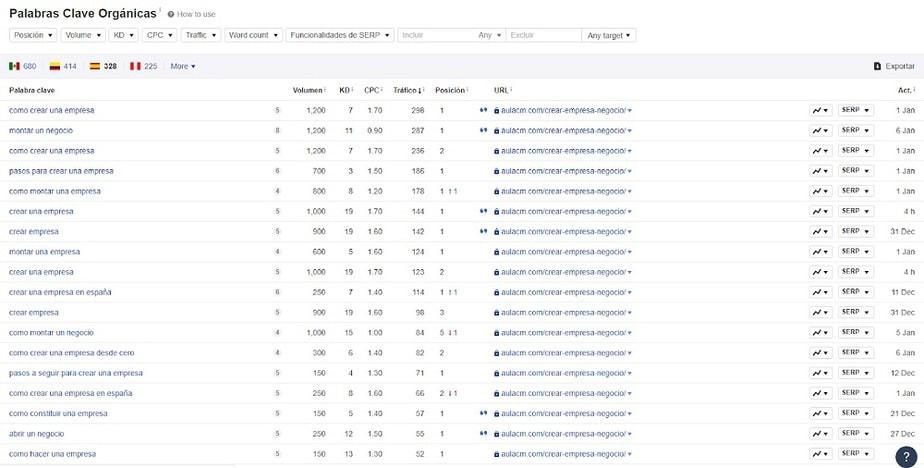This screenshot has height=468, width=924.
Task: Open history chart icon for 'como crear una empresa desde cero'
Action: (820, 353)
